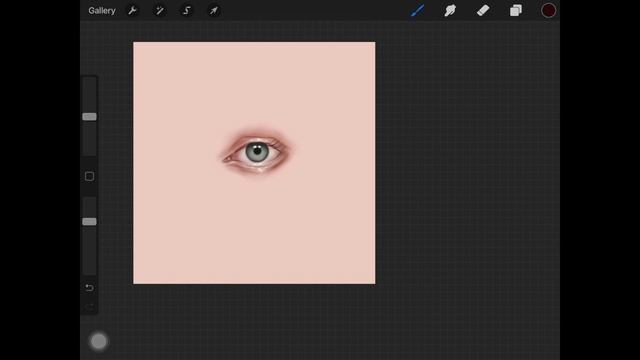Activate the Selection tool

[x=187, y=11]
